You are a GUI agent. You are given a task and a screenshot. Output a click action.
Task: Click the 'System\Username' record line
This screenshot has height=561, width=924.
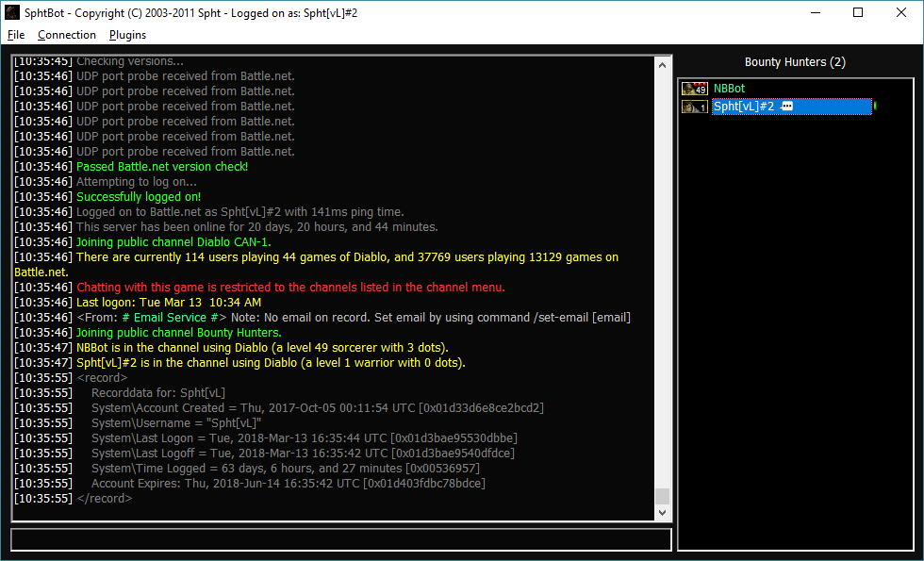176,423
